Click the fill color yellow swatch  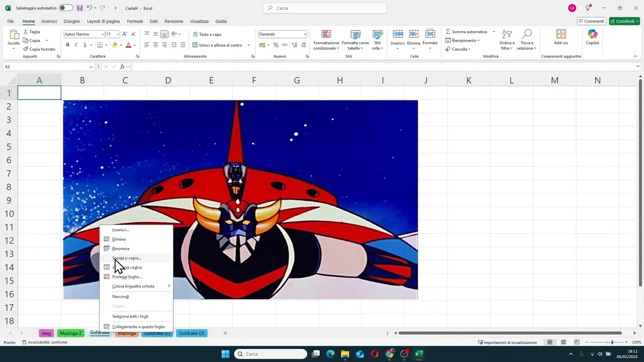tap(115, 45)
